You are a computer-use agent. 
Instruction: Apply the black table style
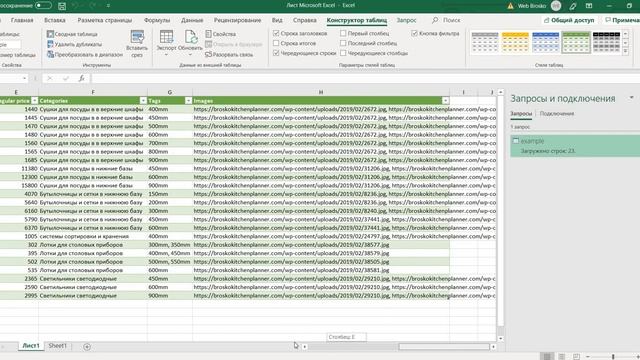(x=606, y=42)
